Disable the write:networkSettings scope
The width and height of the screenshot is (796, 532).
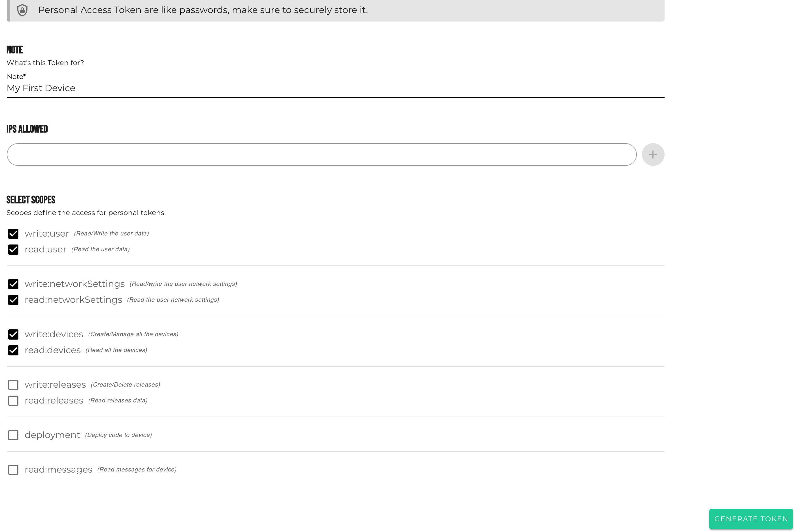[x=13, y=284]
